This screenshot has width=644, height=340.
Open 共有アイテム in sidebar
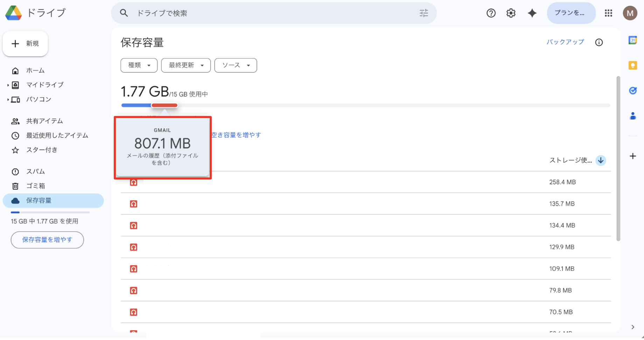tap(44, 121)
